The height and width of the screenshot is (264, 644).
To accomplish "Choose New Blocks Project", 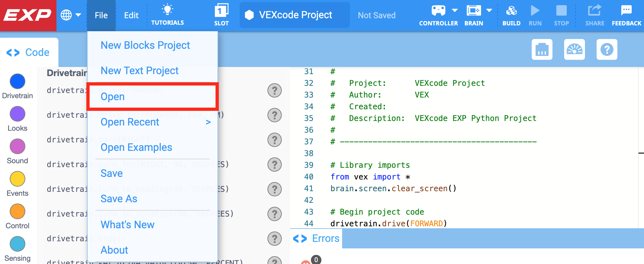I will point(145,45).
